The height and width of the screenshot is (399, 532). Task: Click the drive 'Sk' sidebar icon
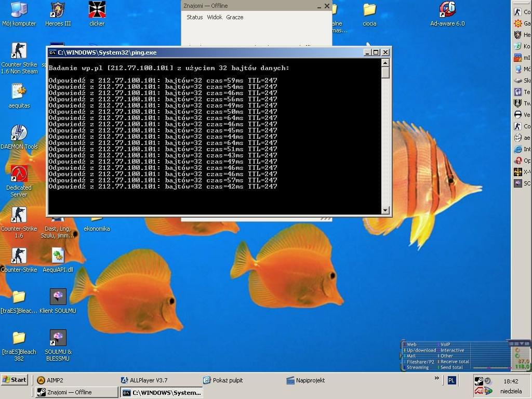tap(518, 81)
